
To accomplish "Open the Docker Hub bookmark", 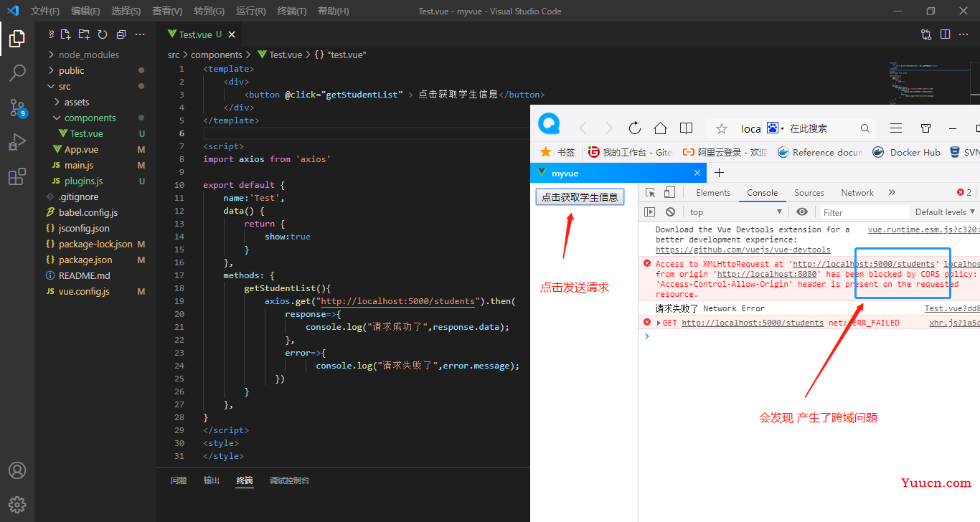I will coord(907,152).
